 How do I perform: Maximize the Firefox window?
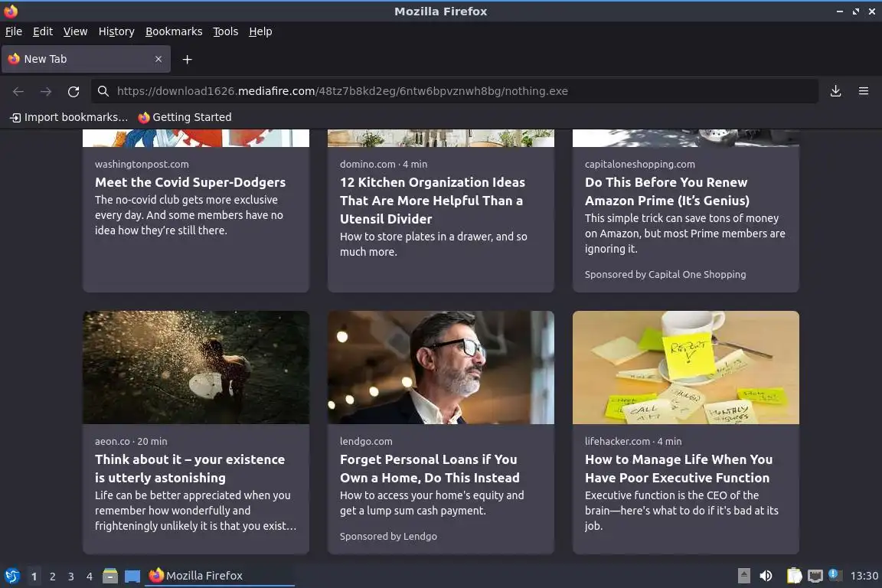click(855, 11)
